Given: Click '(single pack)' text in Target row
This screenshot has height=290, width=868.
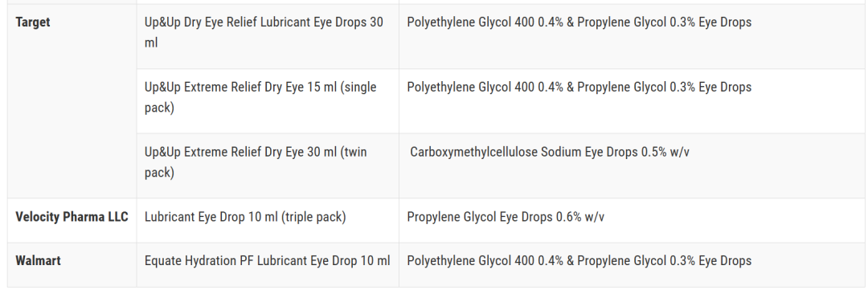Looking at the screenshot, I should [x=260, y=97].
